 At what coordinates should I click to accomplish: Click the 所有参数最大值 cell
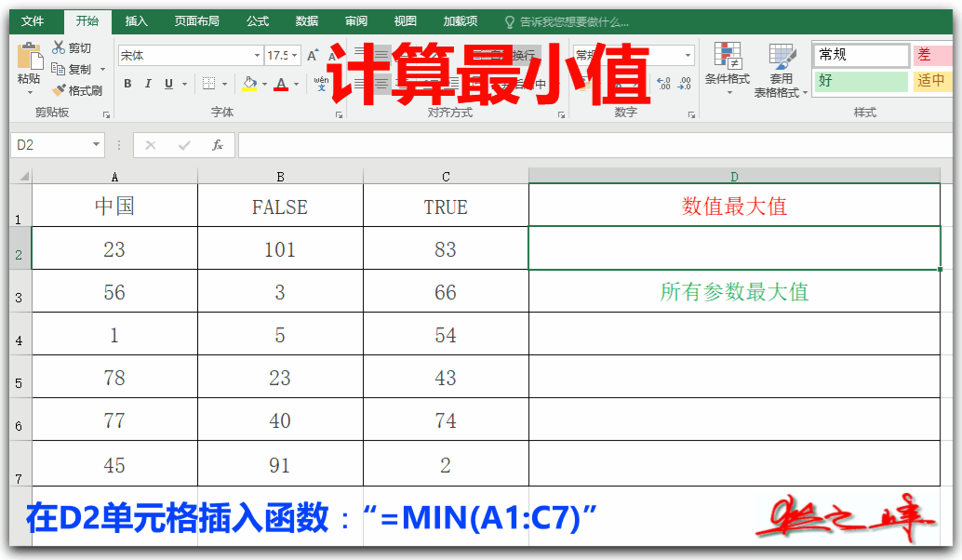click(734, 291)
